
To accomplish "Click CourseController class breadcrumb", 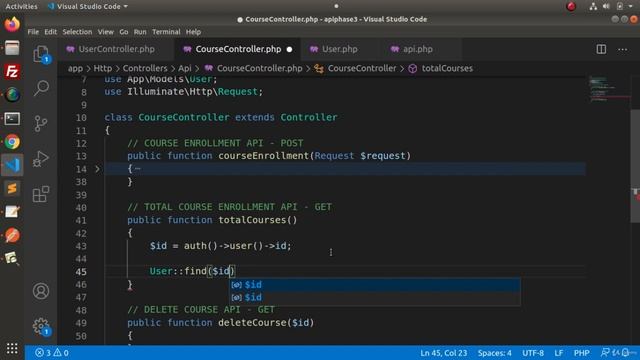I will click(362, 68).
